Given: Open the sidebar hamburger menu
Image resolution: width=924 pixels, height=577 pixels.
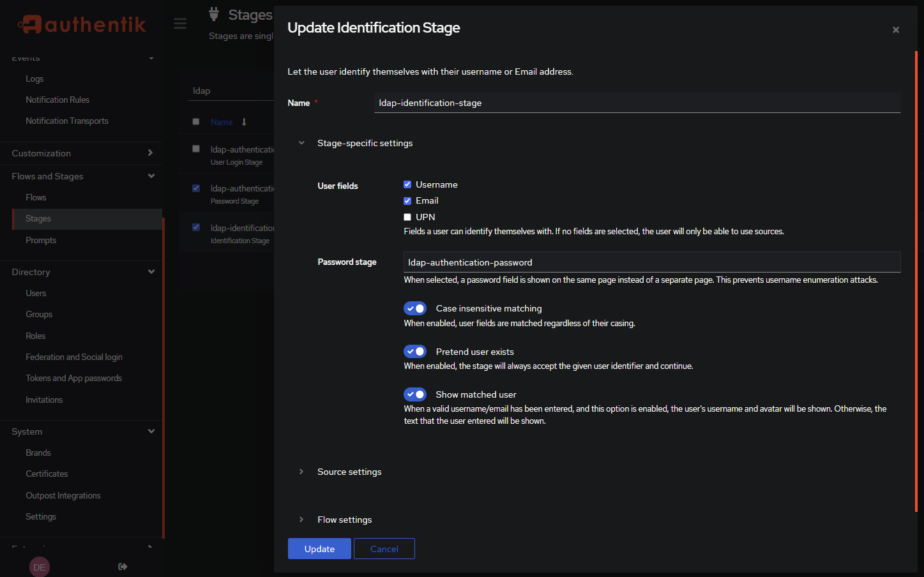Looking at the screenshot, I should pos(179,23).
